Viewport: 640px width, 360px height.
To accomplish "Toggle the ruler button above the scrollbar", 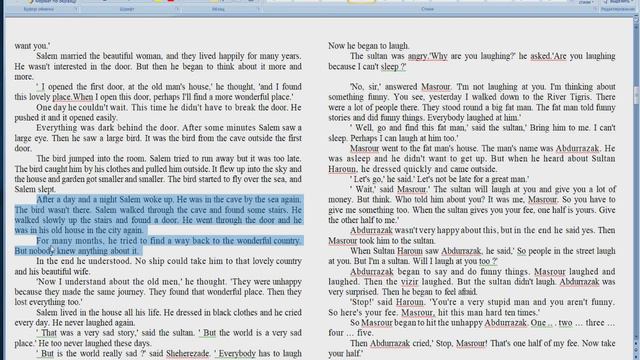I will 636,20.
